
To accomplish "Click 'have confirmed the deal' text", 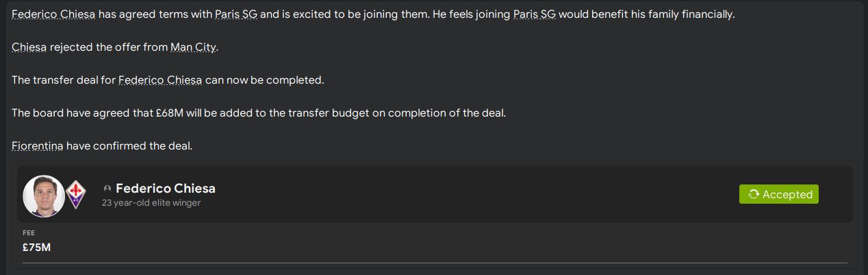I will click(130, 146).
